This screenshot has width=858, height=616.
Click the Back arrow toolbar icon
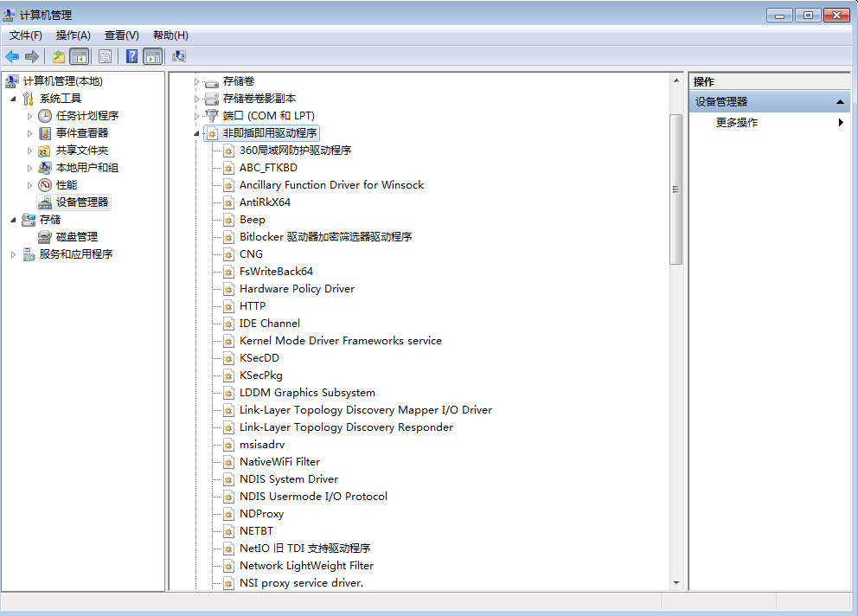12,56
